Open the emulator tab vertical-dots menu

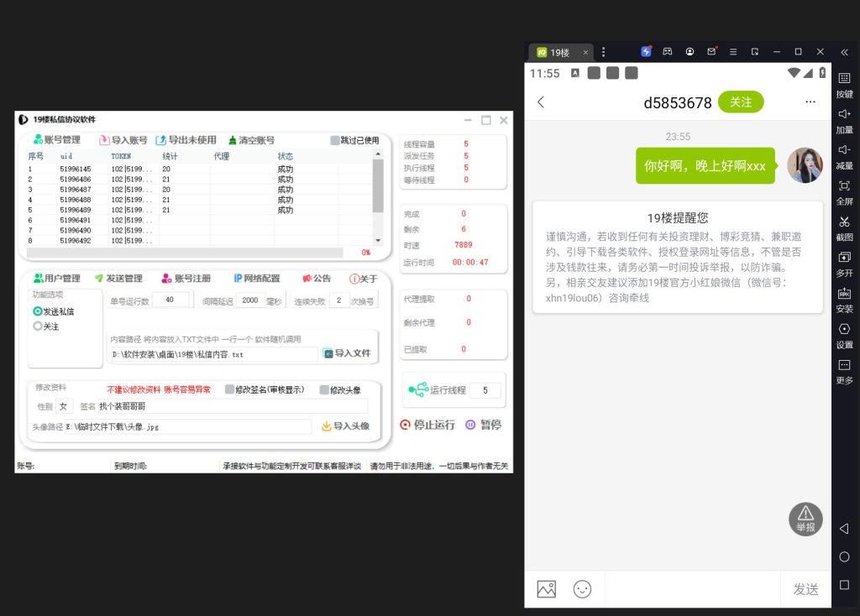[603, 52]
